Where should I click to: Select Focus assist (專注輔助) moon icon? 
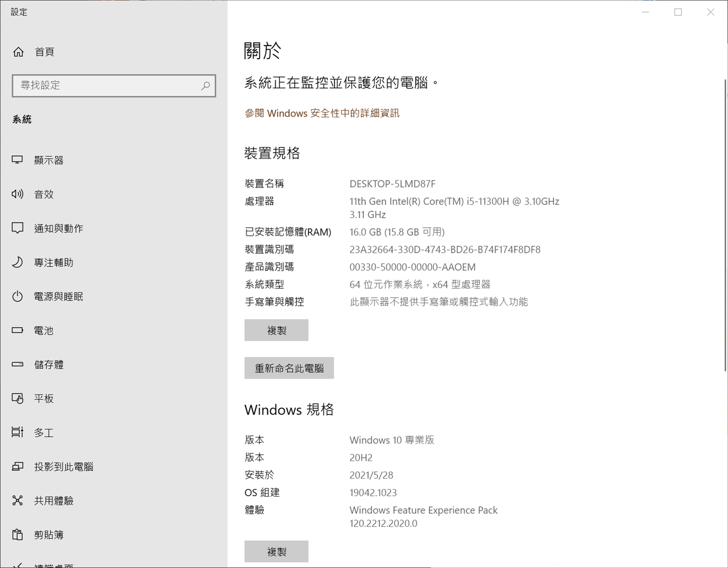coord(18,262)
